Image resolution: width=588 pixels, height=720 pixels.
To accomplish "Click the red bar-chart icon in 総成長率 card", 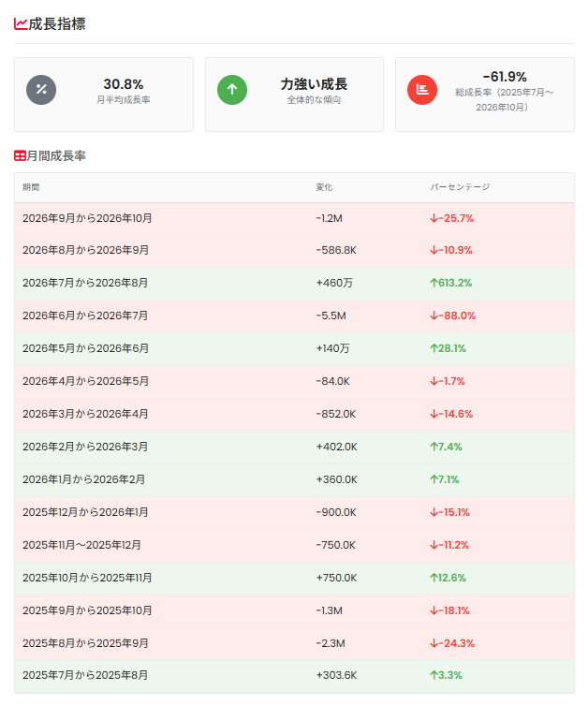I will coord(422,90).
